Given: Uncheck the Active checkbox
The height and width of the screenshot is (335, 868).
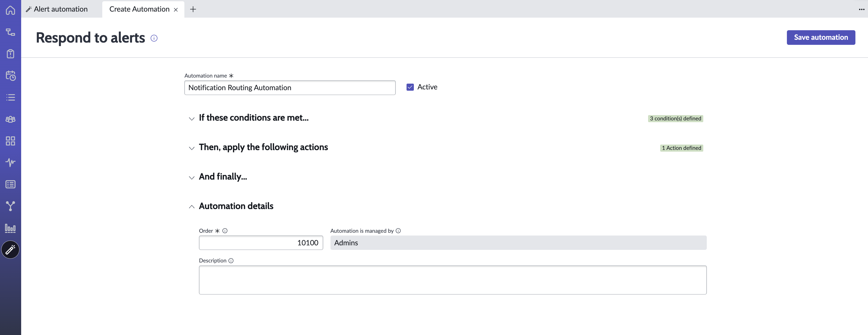Looking at the screenshot, I should (410, 87).
